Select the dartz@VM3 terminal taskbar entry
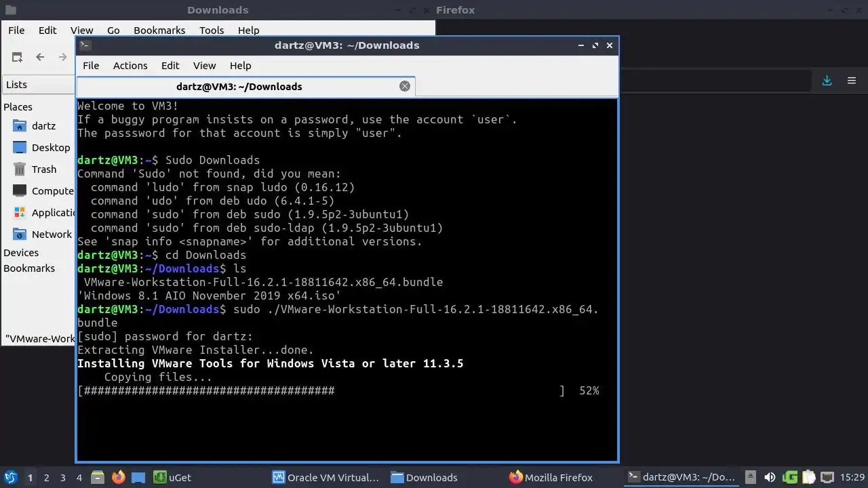Viewport: 868px width, 488px height. pos(682,478)
